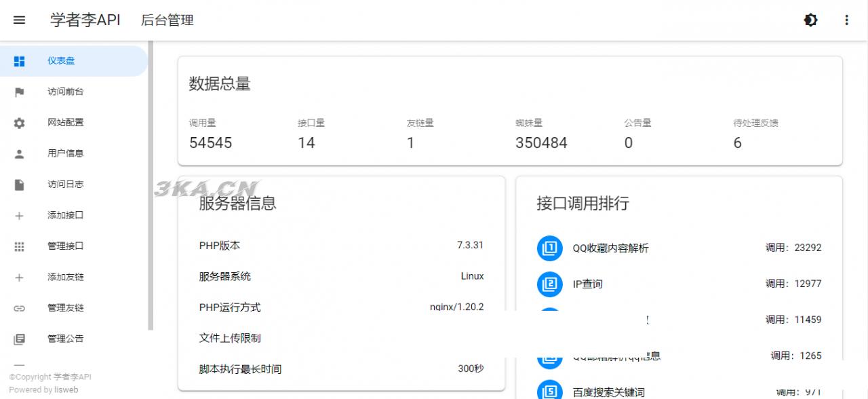Viewport: 868px width, 399px height.
Task: Click the 后台管理 header link
Action: [167, 20]
